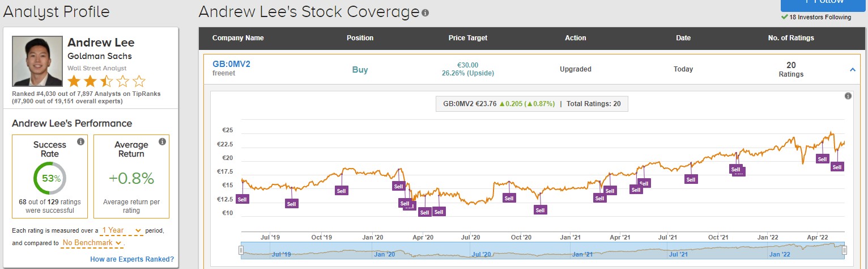This screenshot has height=269, width=868.
Task: Open Andrew Lee's profile photo
Action: point(37,61)
